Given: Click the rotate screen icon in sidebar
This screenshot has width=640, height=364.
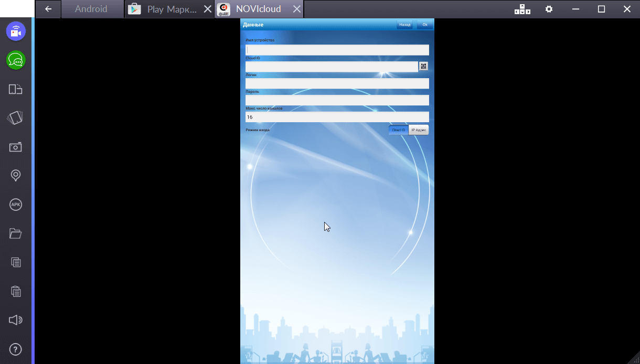Looking at the screenshot, I should [x=16, y=89].
